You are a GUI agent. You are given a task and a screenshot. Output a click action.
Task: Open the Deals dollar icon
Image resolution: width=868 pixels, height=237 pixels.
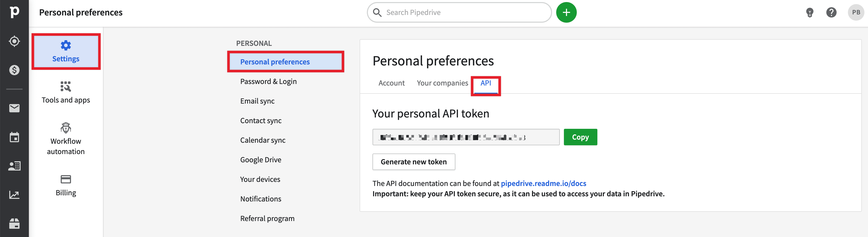(x=14, y=70)
